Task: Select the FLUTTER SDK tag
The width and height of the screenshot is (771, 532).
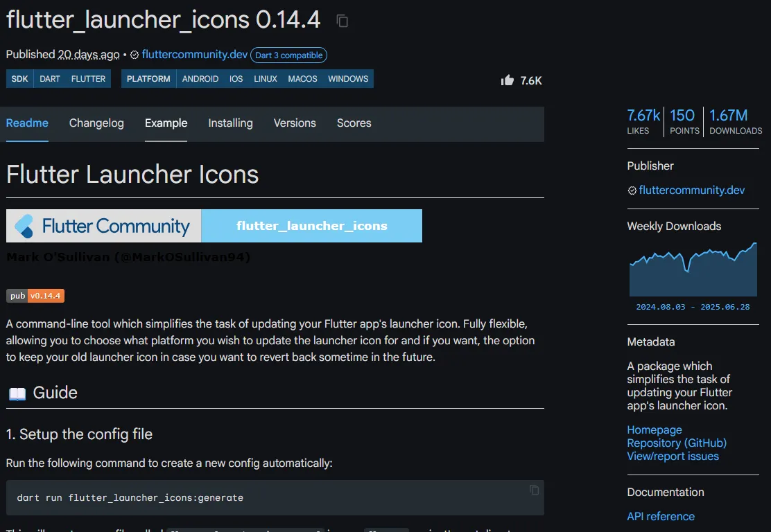Action: click(x=89, y=78)
